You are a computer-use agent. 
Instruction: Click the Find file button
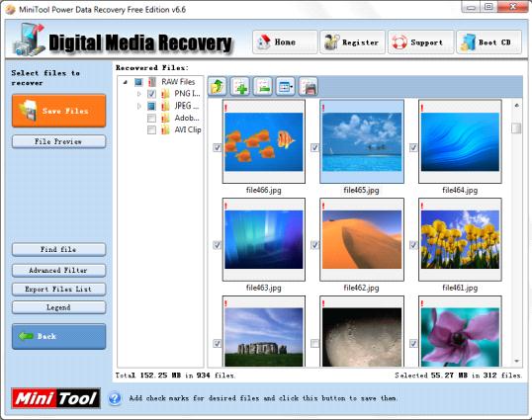tap(58, 249)
